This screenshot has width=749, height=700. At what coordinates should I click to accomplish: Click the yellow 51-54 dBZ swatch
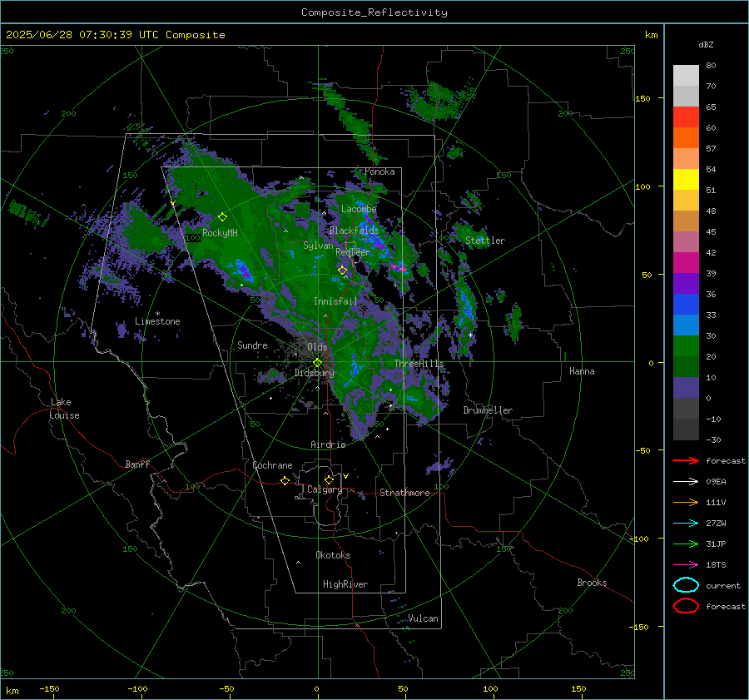coord(686,180)
